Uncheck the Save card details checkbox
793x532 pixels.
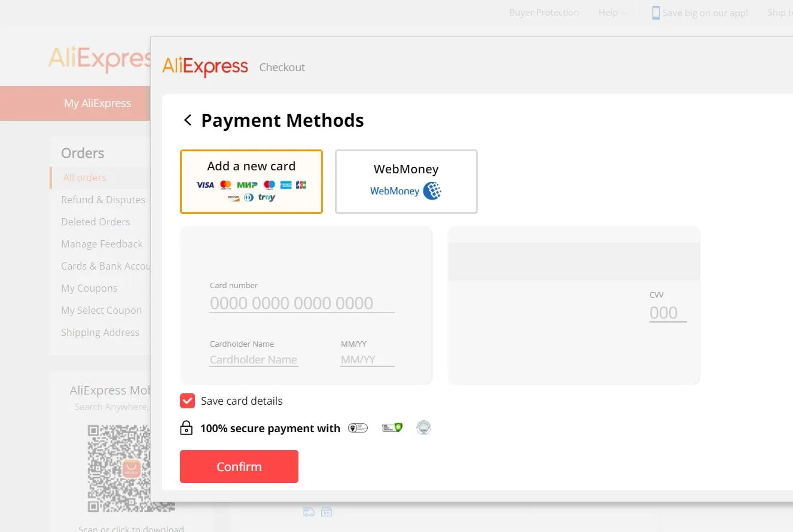188,400
